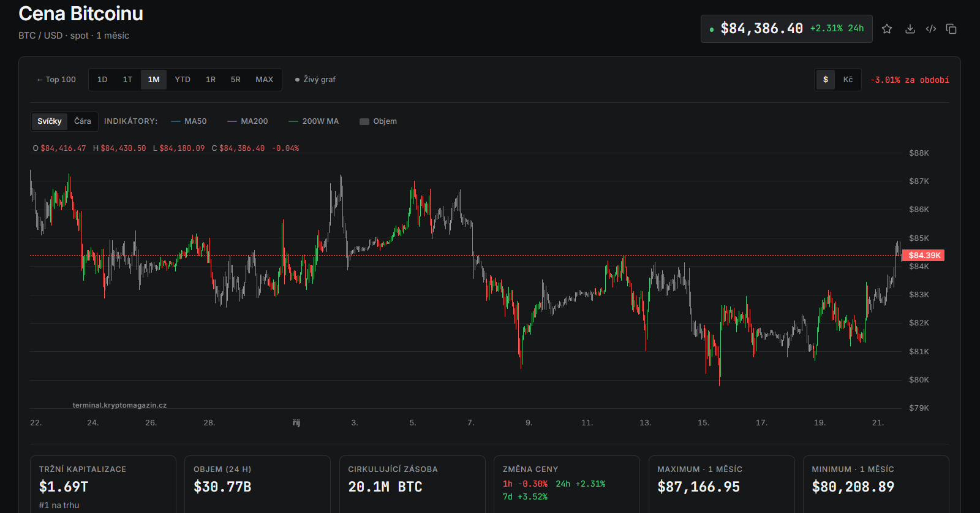The width and height of the screenshot is (980, 513).
Task: Click the Živý graf live indicator
Action: [x=315, y=80]
